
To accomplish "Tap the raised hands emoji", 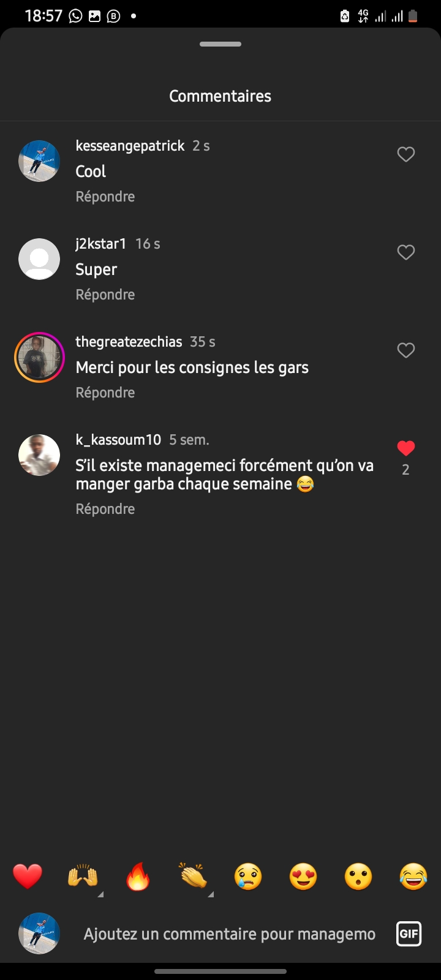I will click(x=83, y=876).
